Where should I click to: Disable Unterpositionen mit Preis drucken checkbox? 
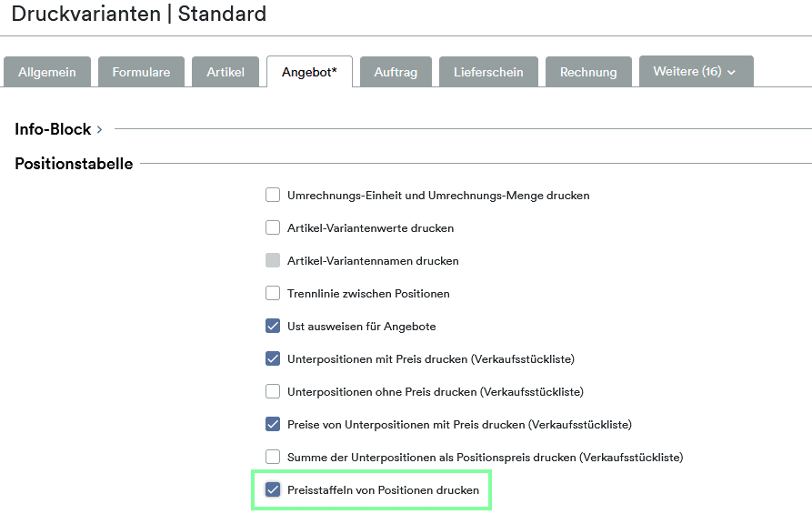pos(273,358)
